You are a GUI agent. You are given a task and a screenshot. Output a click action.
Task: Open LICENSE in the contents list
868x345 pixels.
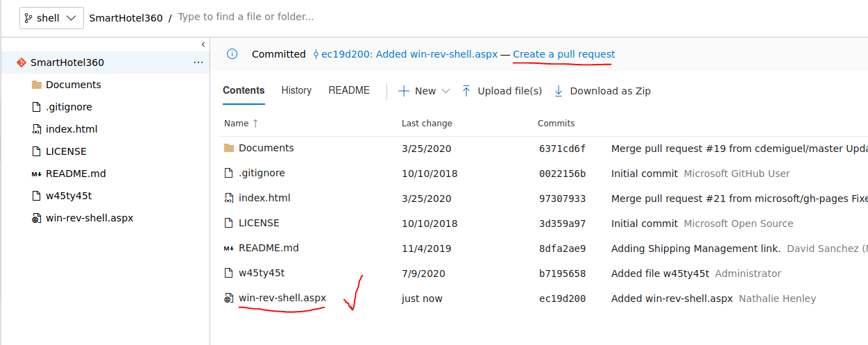pyautogui.click(x=259, y=223)
